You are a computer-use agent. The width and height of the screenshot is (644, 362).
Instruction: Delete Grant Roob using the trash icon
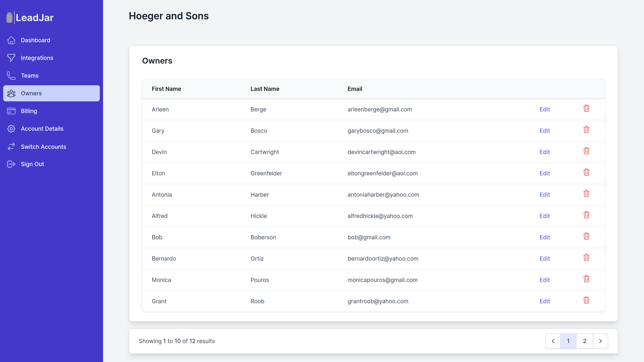tap(586, 300)
